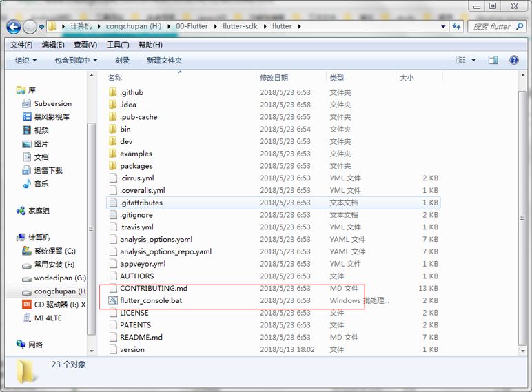This screenshot has height=392, width=532.
Task: Open the 帮助(H) menu
Action: [x=150, y=45]
